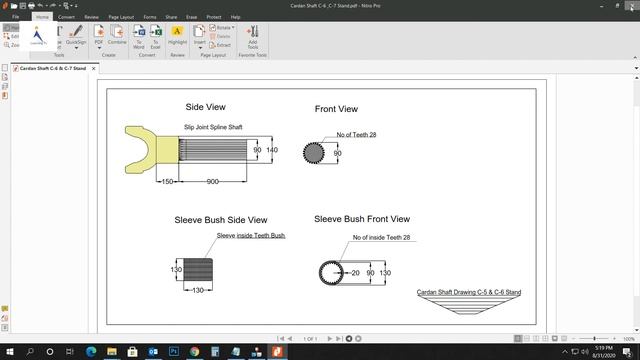Expand Insert dropdown arrow

pyautogui.click(x=200, y=48)
